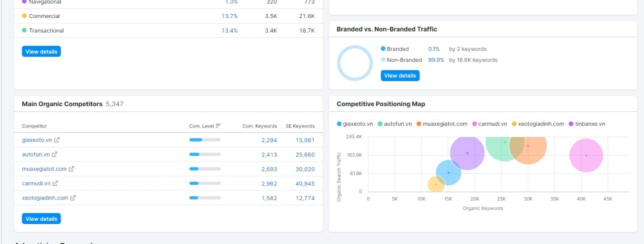Click Branded 0.1% value
The width and height of the screenshot is (644, 244).
(x=433, y=49)
